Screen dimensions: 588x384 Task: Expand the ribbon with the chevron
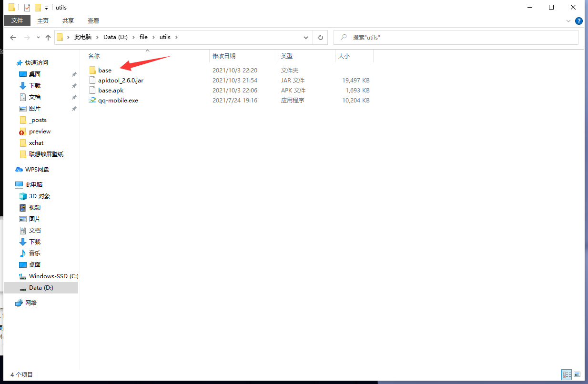(x=568, y=21)
